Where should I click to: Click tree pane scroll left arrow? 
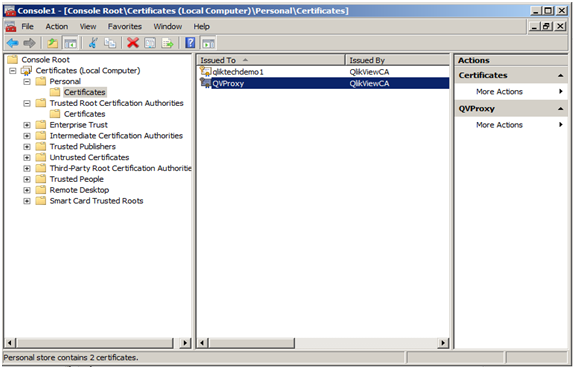pos(10,343)
